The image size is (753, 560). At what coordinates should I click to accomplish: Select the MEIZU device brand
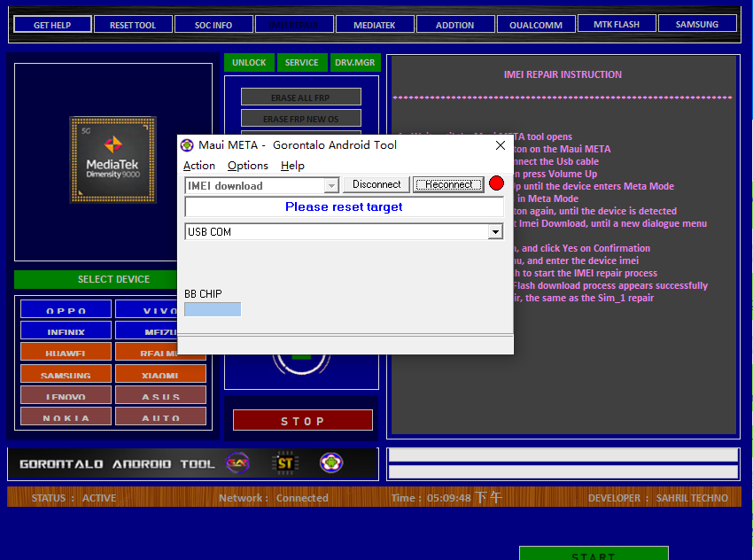tap(146, 331)
